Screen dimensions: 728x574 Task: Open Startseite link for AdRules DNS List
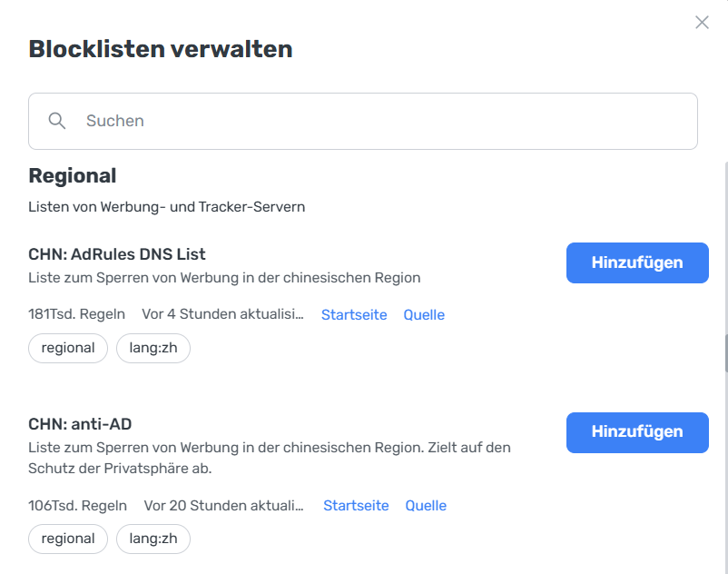click(354, 314)
